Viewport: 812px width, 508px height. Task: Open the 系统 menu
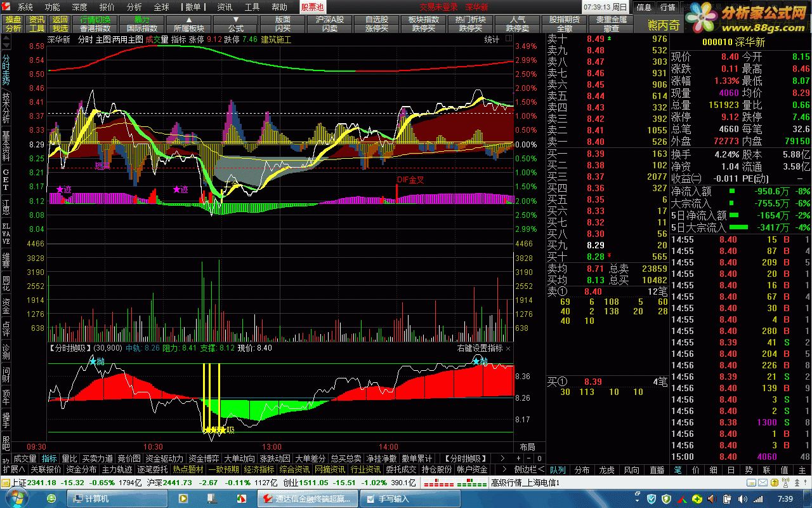tap(25, 7)
